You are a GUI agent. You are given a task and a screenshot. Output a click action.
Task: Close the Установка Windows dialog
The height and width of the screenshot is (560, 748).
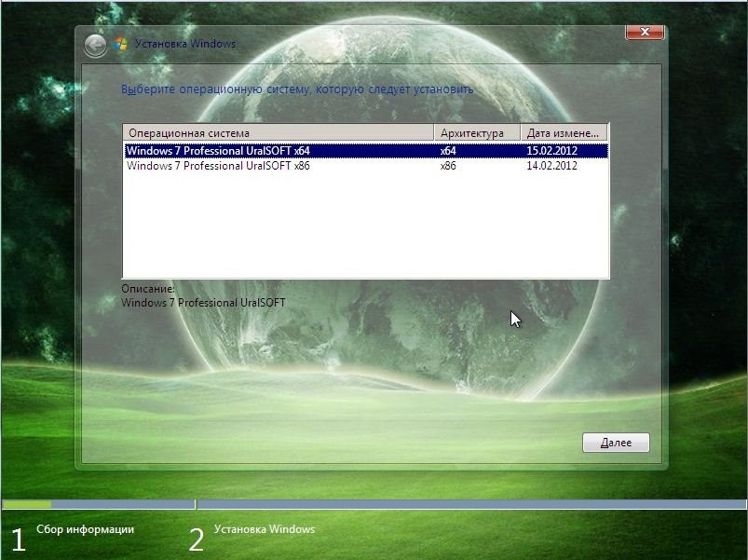pyautogui.click(x=645, y=32)
